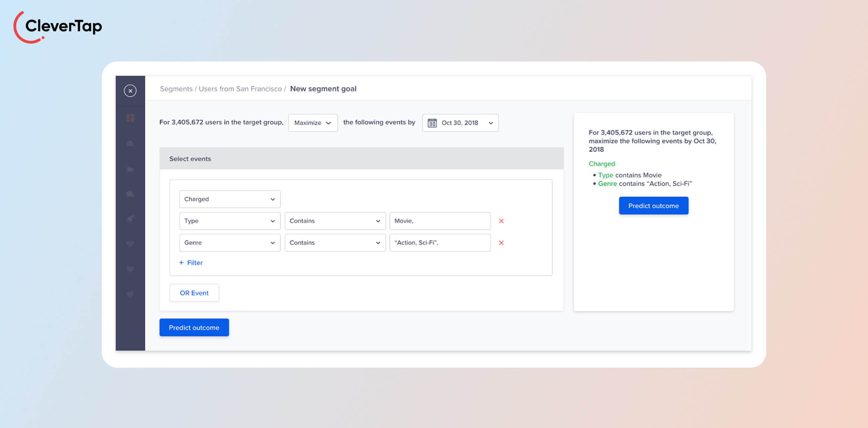Screen dimensions: 868x428
Task: Click the calendar icon beside Oct 30, 2018
Action: [432, 123]
